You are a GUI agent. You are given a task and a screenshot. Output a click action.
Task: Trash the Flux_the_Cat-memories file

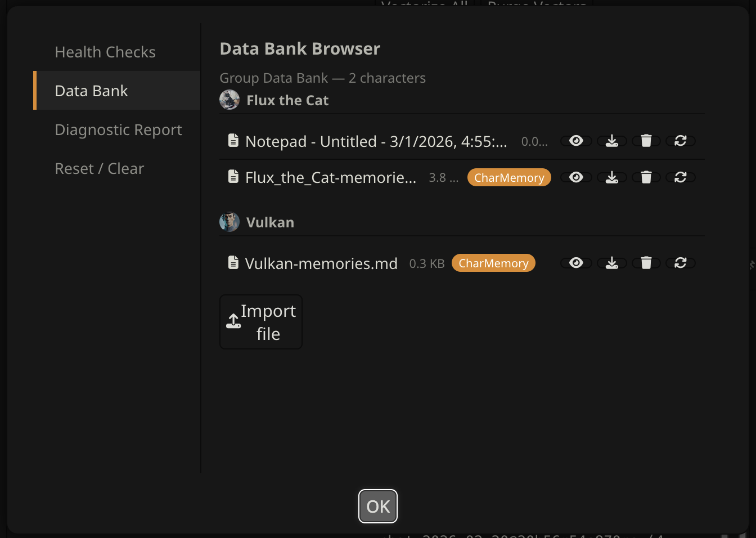click(646, 177)
